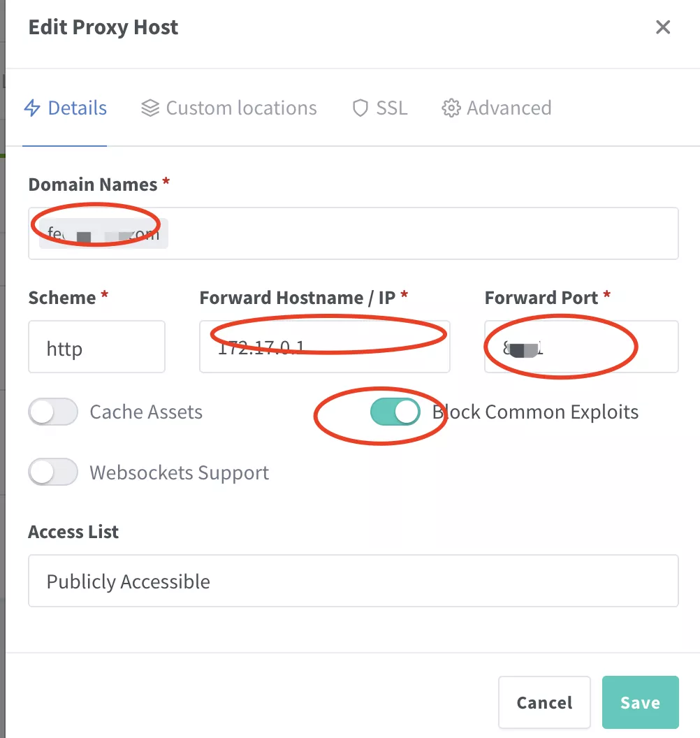The height and width of the screenshot is (738, 700).
Task: Click the layers icon beside Custom locations
Action: [x=150, y=108]
